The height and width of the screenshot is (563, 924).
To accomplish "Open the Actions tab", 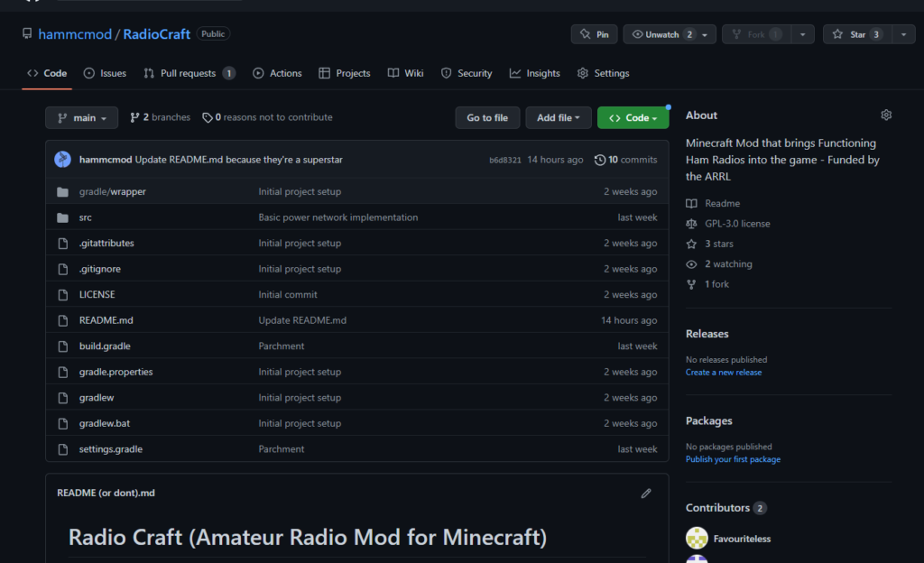I will (x=277, y=73).
